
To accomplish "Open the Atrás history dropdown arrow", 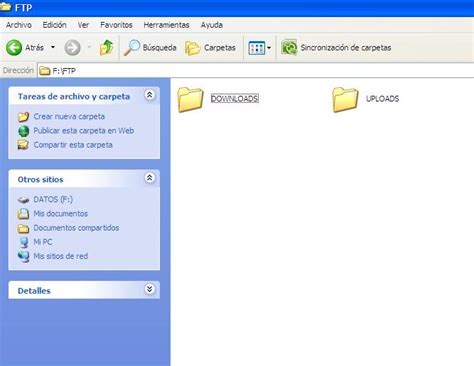I will pyautogui.click(x=53, y=47).
